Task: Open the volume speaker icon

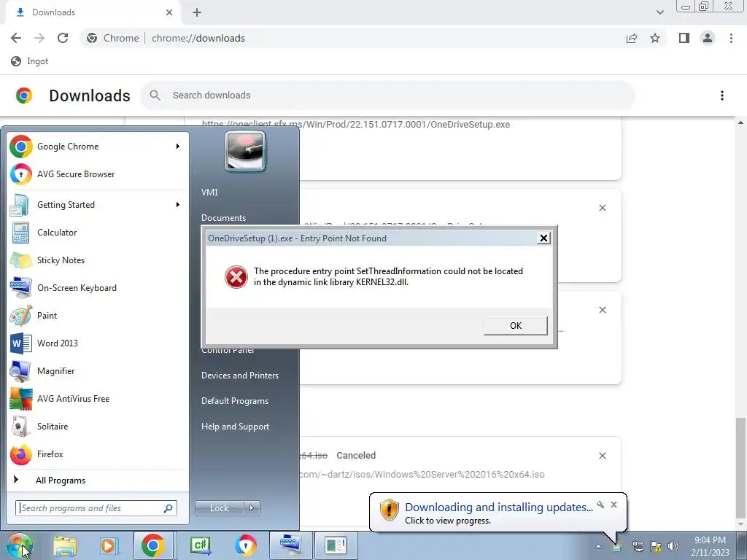Action: 673,546
